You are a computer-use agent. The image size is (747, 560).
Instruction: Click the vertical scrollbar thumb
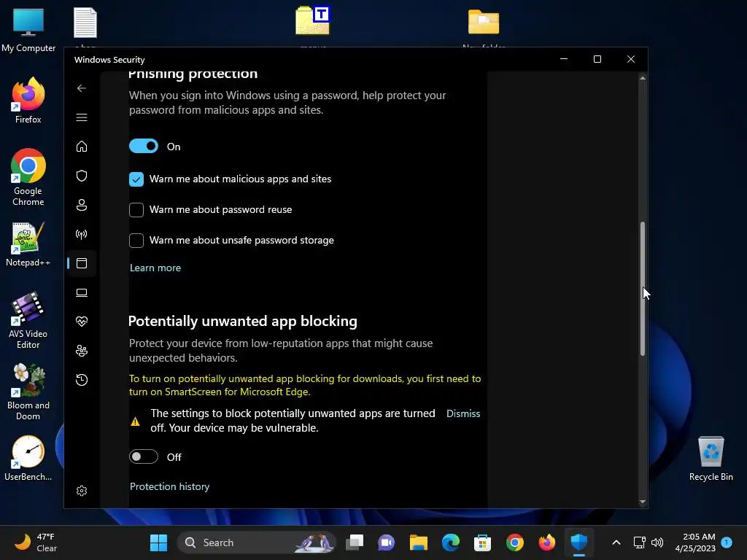[642, 289]
